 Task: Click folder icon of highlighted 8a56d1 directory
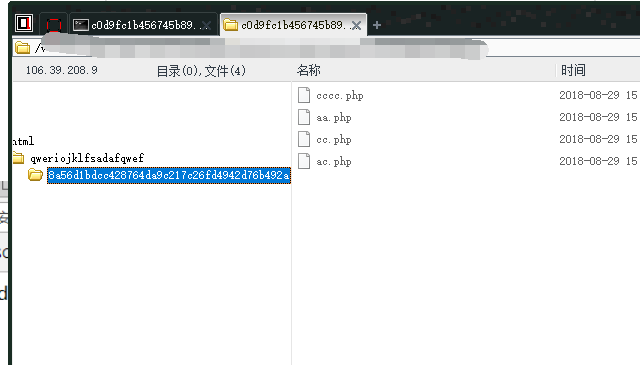point(36,175)
